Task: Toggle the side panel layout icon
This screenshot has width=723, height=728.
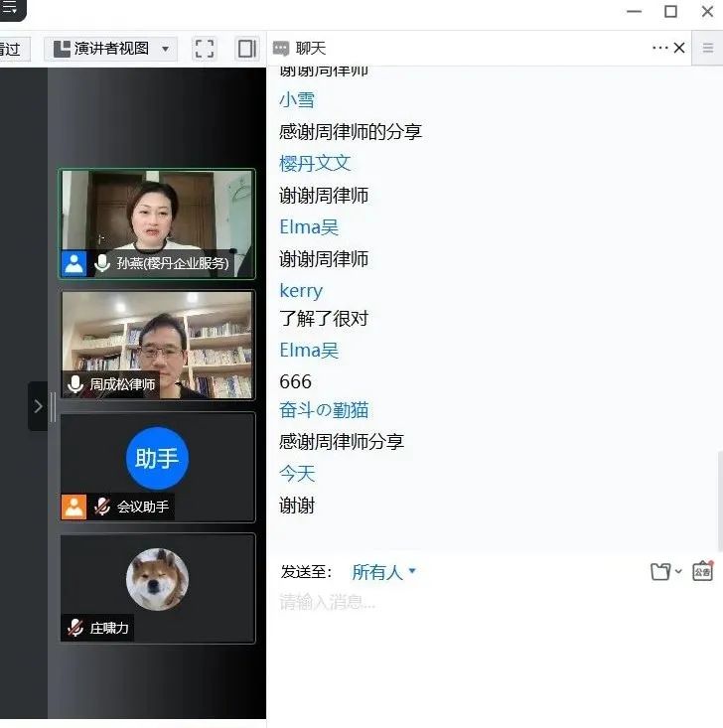Action: 246,49
